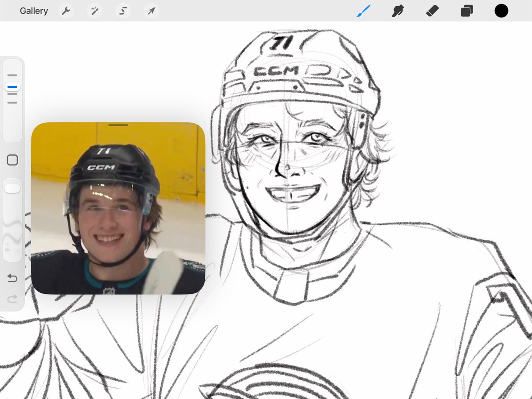The height and width of the screenshot is (399, 532).
Task: Tap the square Modify button in sidebar
Action: pyautogui.click(x=12, y=160)
